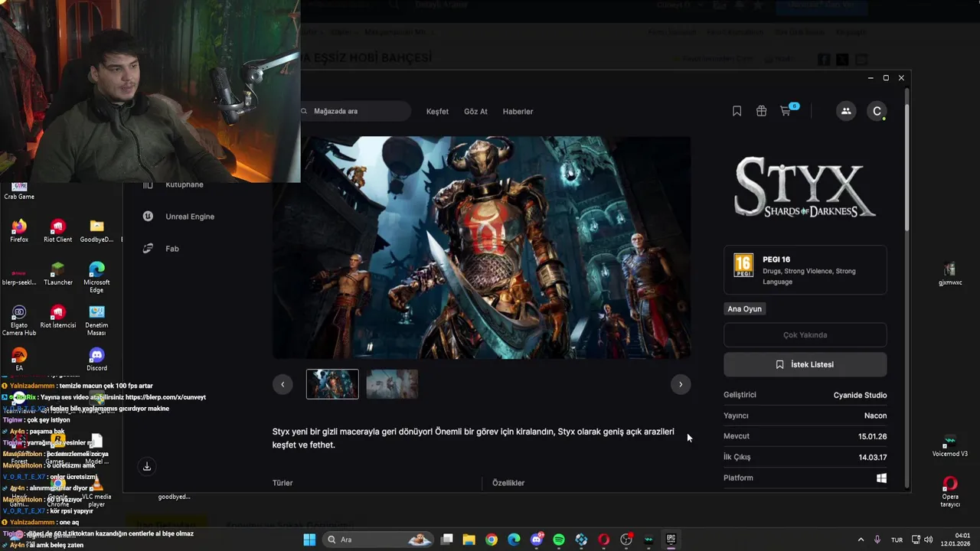Open the Haberler store tab
This screenshot has width=980, height=551.
pyautogui.click(x=518, y=112)
